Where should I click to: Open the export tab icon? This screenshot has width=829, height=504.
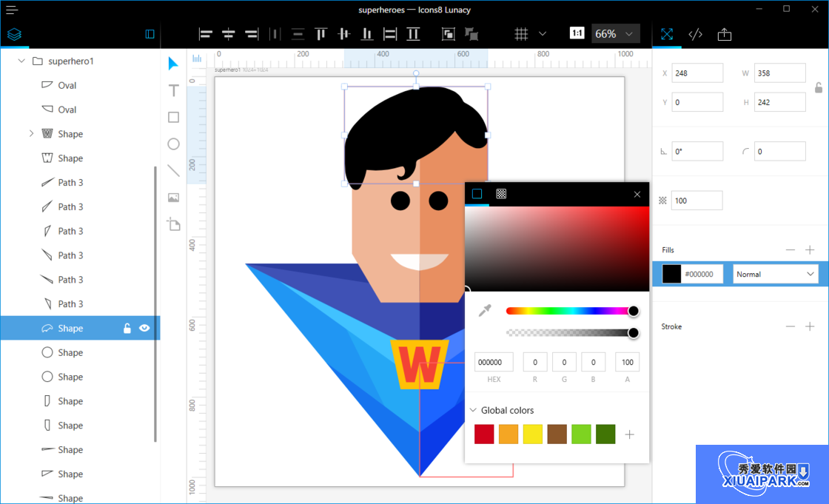tap(725, 34)
